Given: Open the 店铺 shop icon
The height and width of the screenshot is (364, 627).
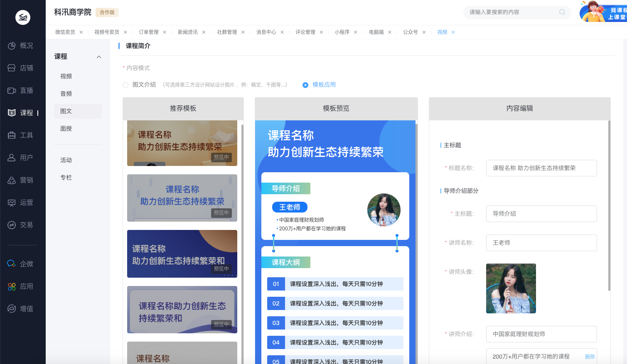Looking at the screenshot, I should 12,68.
